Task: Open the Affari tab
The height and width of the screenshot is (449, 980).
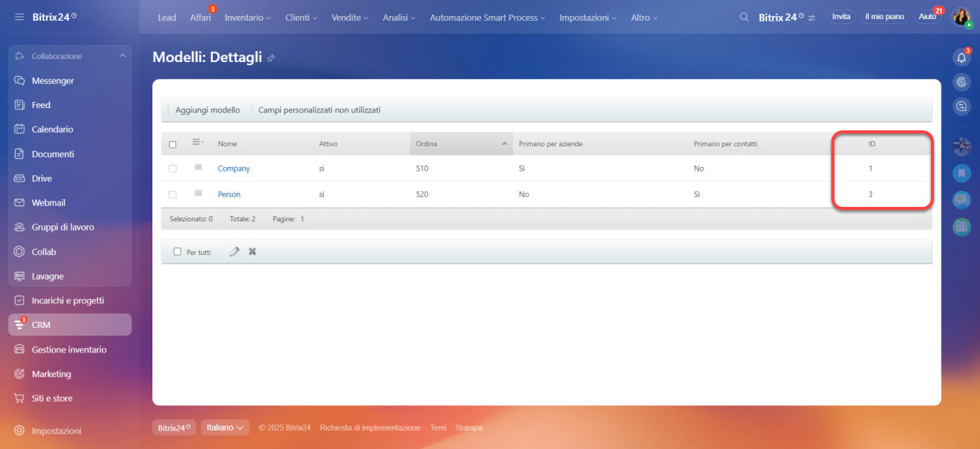Action: (x=201, y=17)
